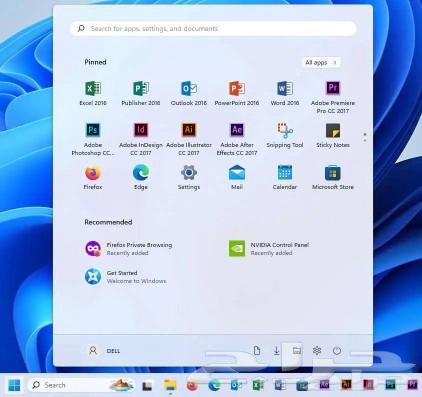This screenshot has width=422, height=397.
Task: Open the Mail app
Action: 237,177
